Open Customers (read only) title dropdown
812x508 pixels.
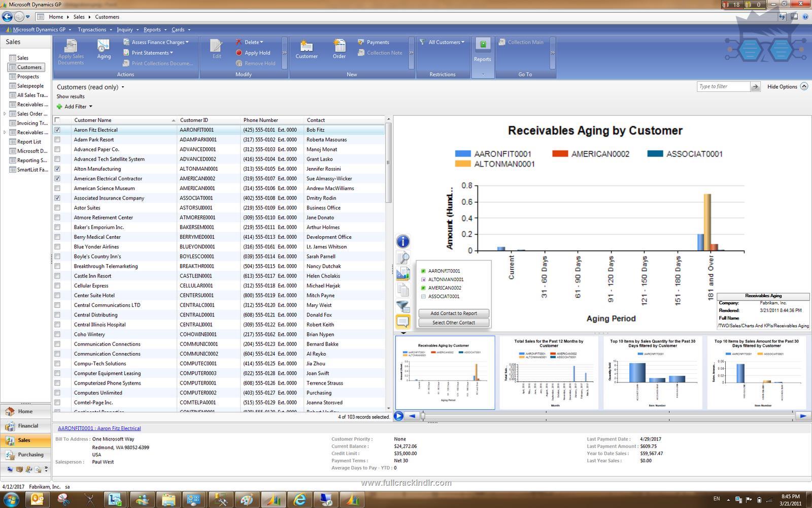pos(123,87)
